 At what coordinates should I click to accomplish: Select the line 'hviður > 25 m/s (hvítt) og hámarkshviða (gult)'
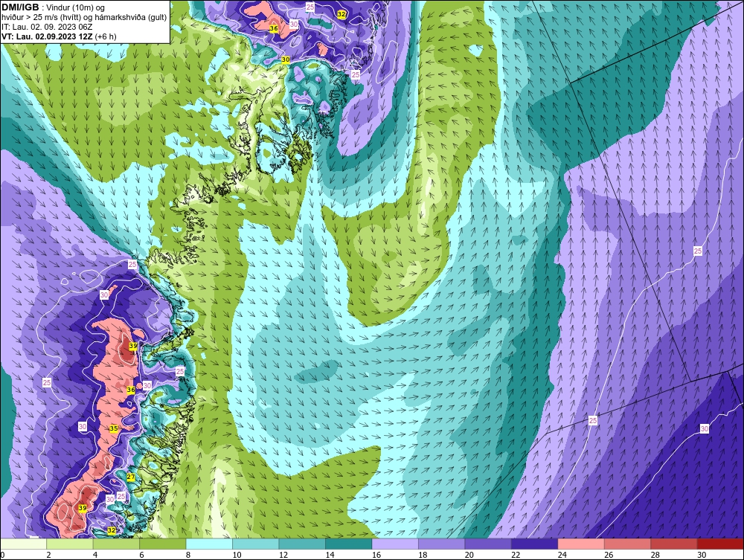[84, 17]
